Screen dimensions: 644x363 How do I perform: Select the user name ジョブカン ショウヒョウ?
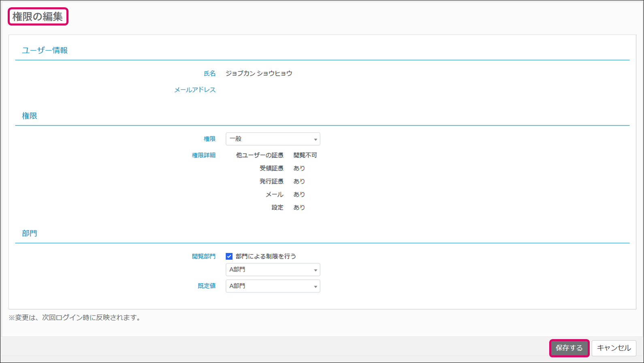tap(259, 73)
